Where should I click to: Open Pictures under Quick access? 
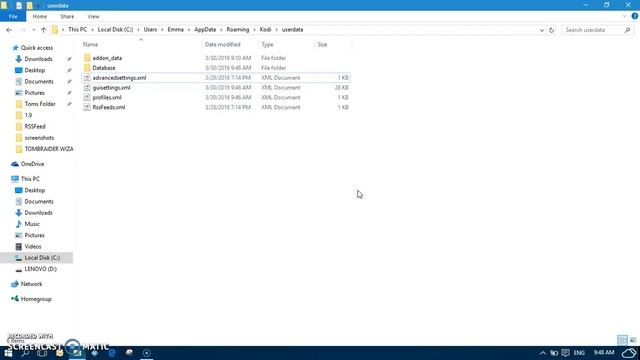tap(34, 93)
